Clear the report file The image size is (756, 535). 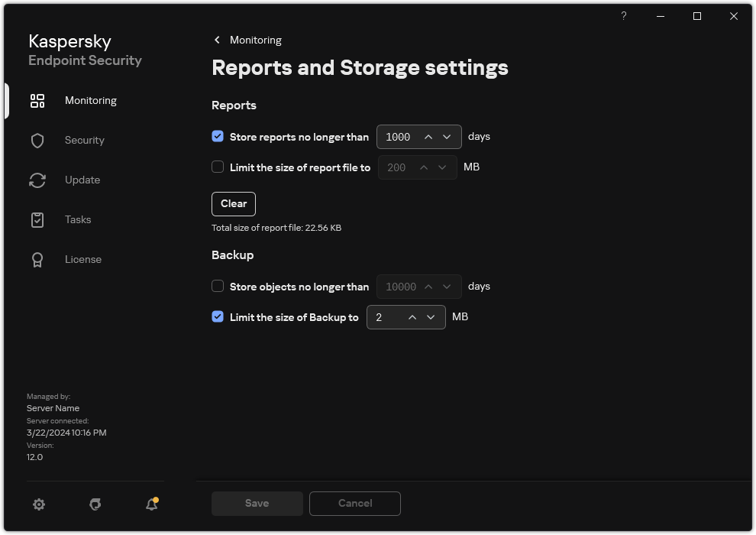click(233, 203)
